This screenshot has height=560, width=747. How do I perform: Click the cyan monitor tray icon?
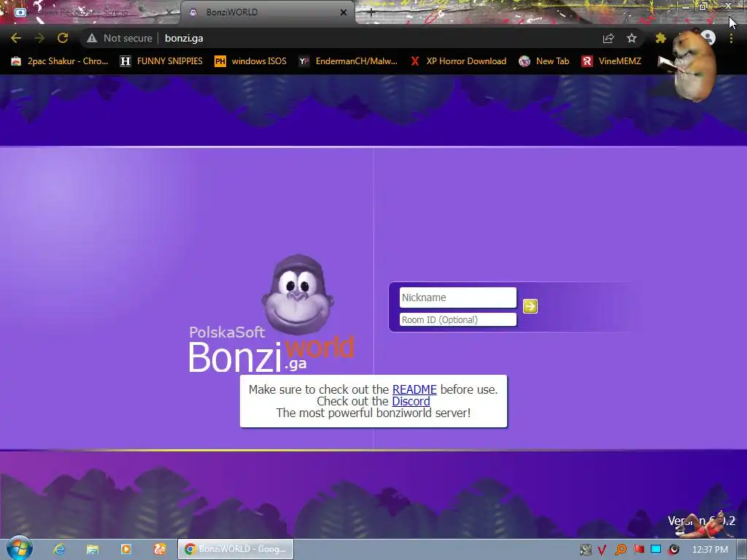(x=656, y=550)
